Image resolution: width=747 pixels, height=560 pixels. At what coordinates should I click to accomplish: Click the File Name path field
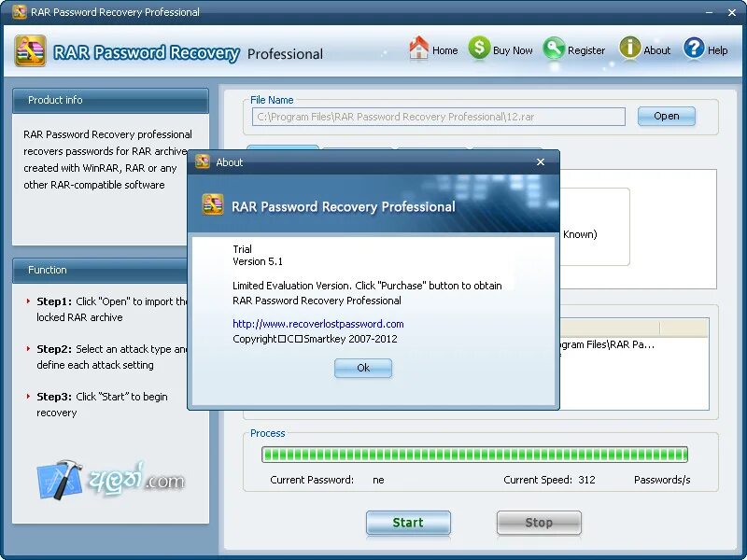[438, 117]
